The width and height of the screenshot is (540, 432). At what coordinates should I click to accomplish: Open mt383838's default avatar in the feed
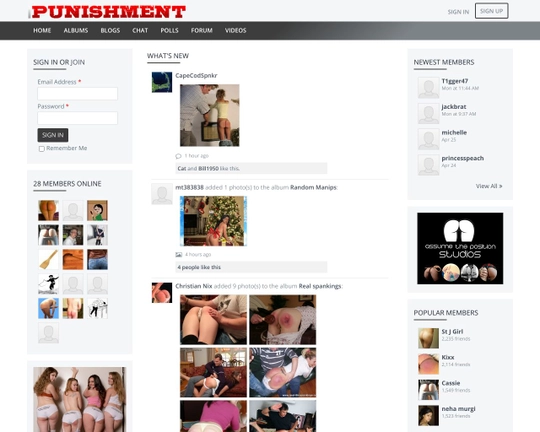[162, 194]
